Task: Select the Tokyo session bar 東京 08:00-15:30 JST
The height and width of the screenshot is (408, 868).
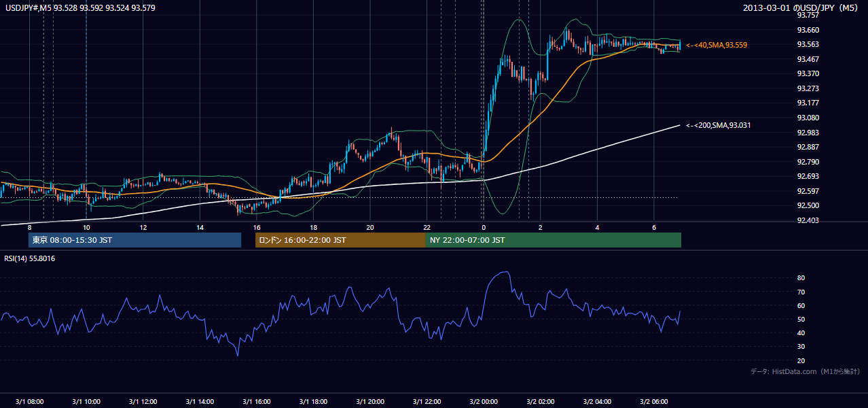Action: tap(135, 240)
